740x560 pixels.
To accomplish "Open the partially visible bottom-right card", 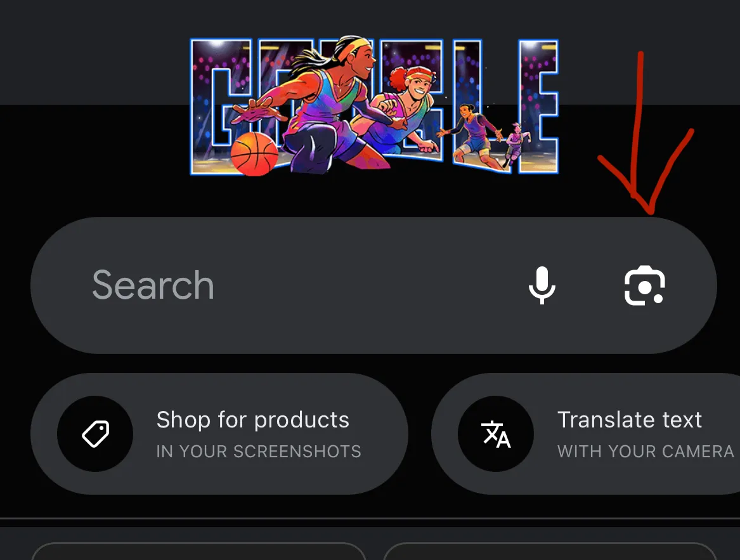I will point(550,551).
